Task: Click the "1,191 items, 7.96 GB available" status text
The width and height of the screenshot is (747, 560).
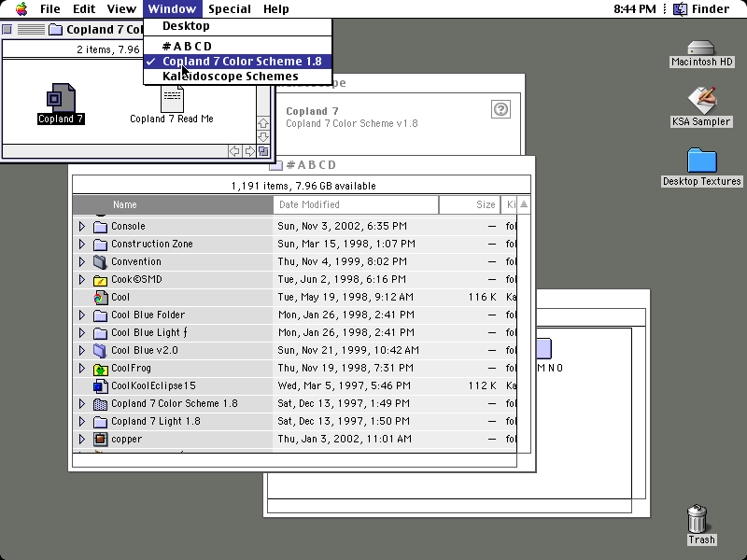Action: pyautogui.click(x=303, y=186)
